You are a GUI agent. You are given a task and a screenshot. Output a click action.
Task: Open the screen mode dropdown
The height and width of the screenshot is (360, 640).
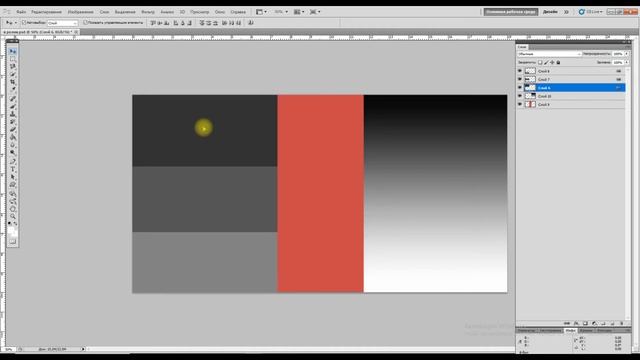point(315,12)
